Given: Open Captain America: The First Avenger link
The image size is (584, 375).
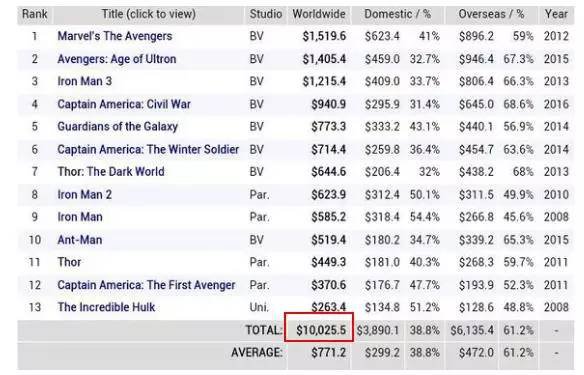Looking at the screenshot, I should [146, 285].
